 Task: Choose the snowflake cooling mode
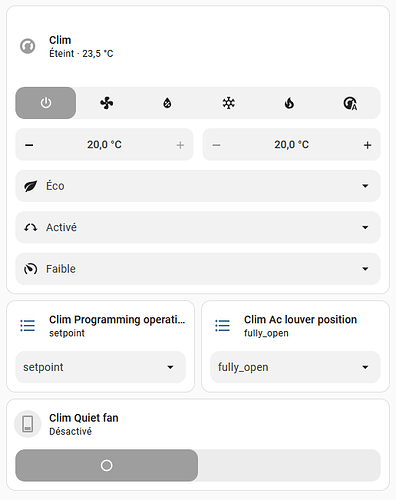229,103
